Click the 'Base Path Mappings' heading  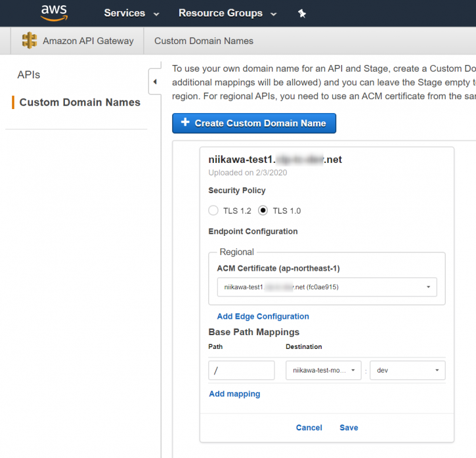(254, 332)
